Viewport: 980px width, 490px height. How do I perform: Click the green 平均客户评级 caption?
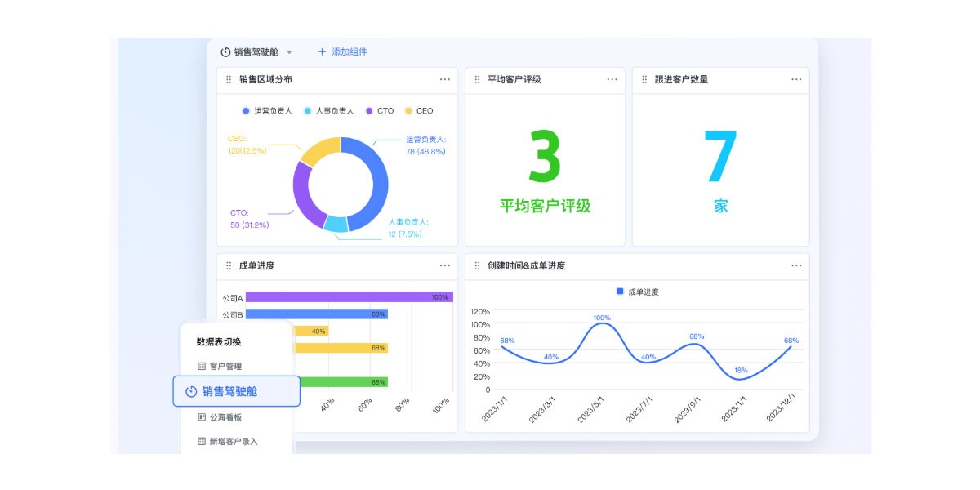[x=545, y=206]
